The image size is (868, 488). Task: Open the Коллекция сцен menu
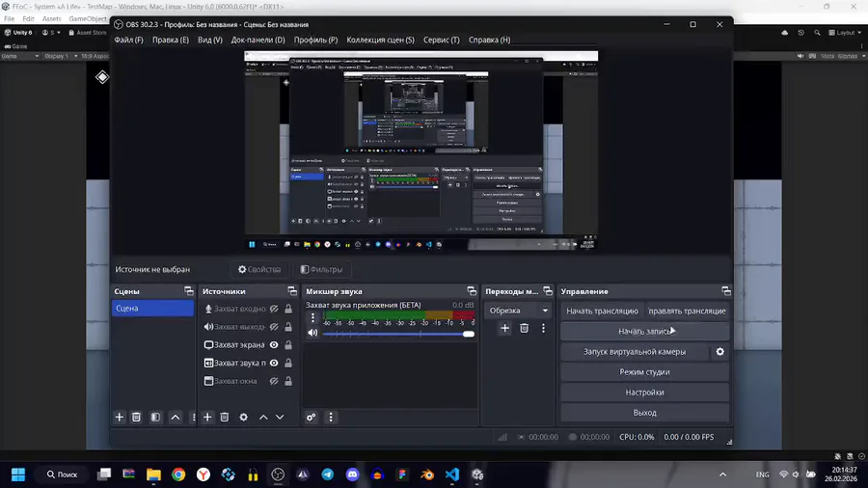[x=380, y=41]
